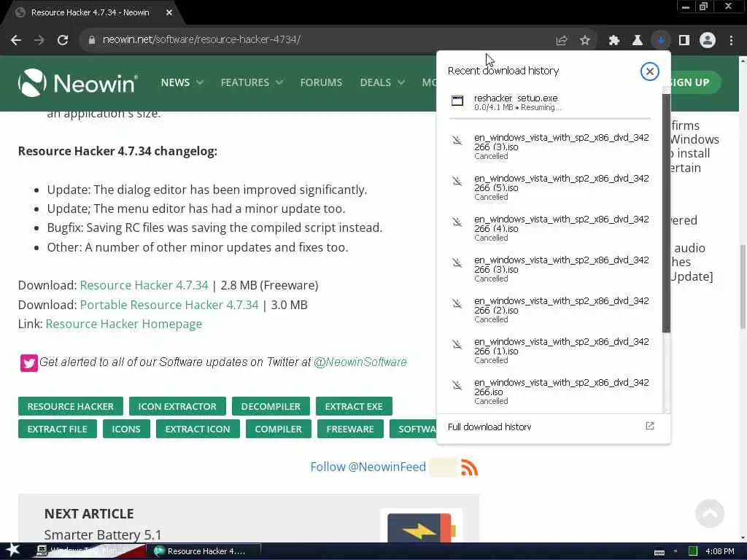Viewport: 747px width, 560px height.
Task: Expand hidden tray icons chevron
Action: [676, 551]
